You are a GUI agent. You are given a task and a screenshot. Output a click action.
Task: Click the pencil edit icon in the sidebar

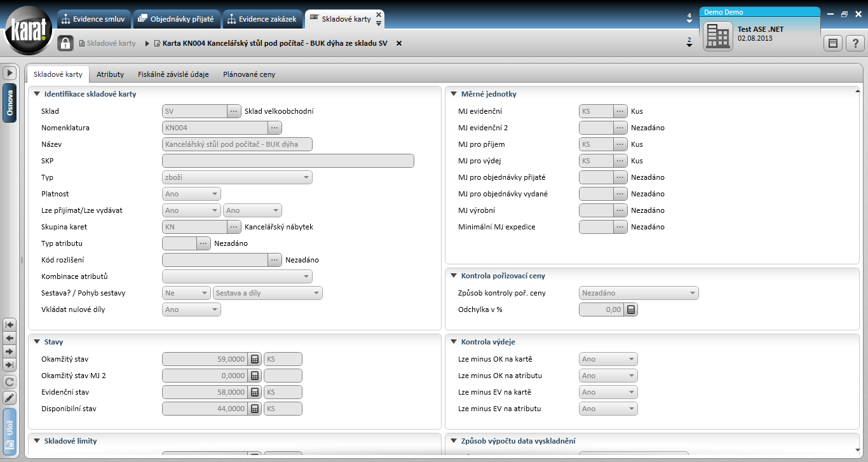(x=10, y=398)
